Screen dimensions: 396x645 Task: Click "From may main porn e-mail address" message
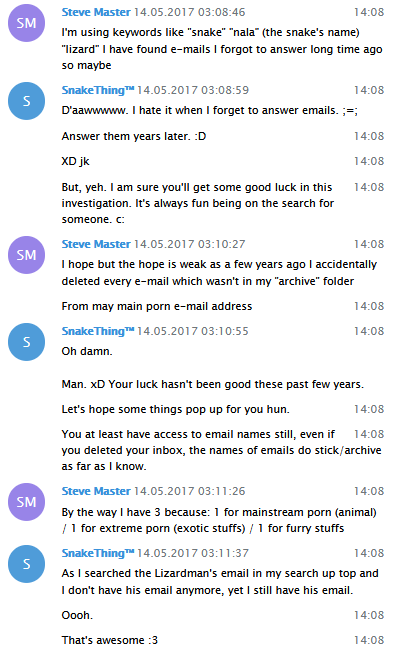tap(157, 306)
